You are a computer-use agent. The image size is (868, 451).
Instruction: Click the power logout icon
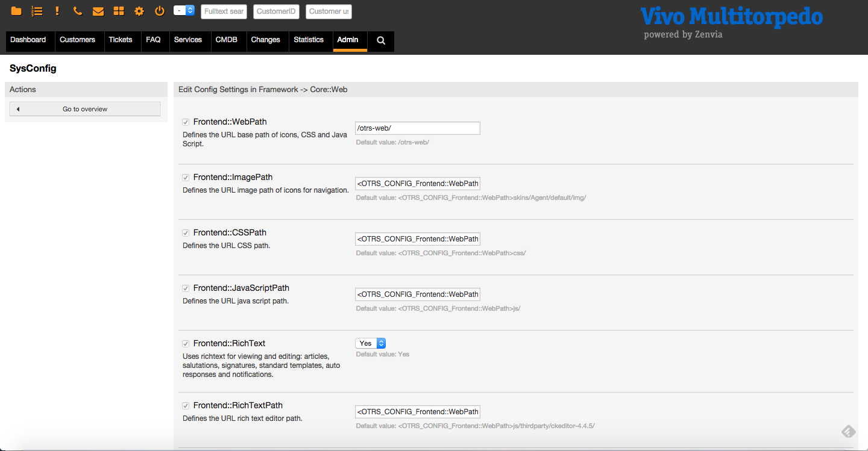160,11
